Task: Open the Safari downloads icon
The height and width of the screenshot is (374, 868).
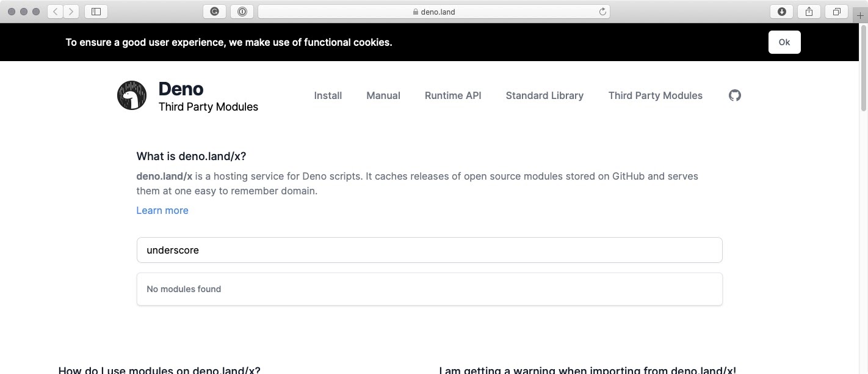Action: [x=781, y=11]
